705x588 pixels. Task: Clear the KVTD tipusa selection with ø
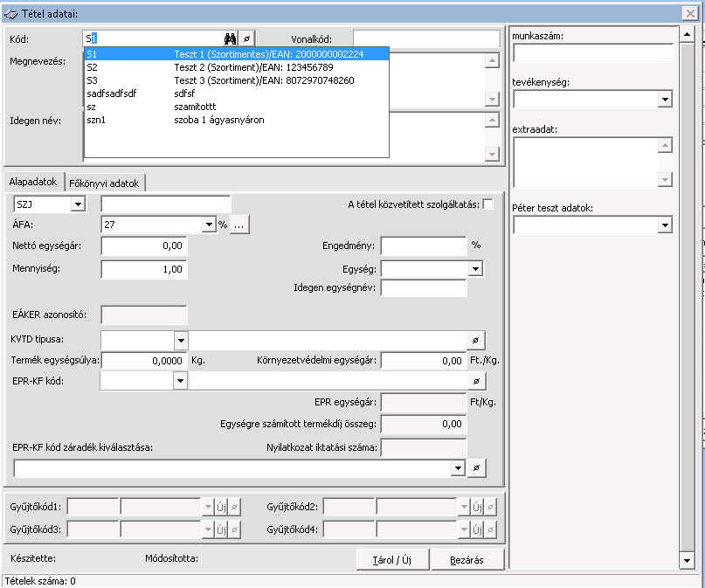[x=476, y=340]
